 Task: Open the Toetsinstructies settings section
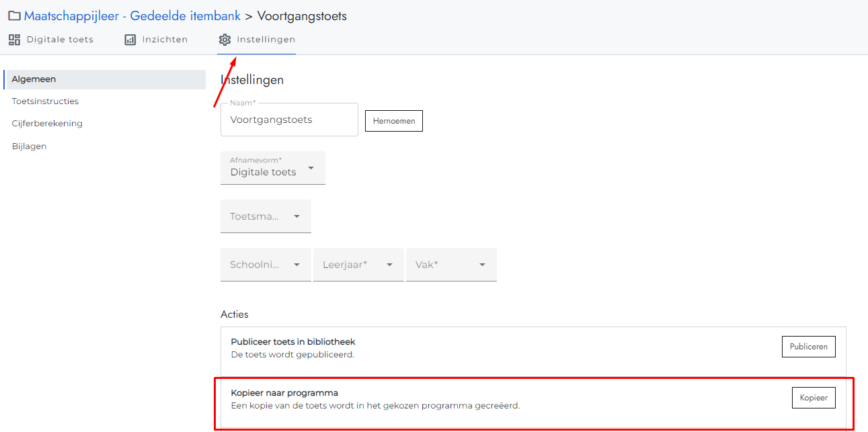(x=45, y=101)
